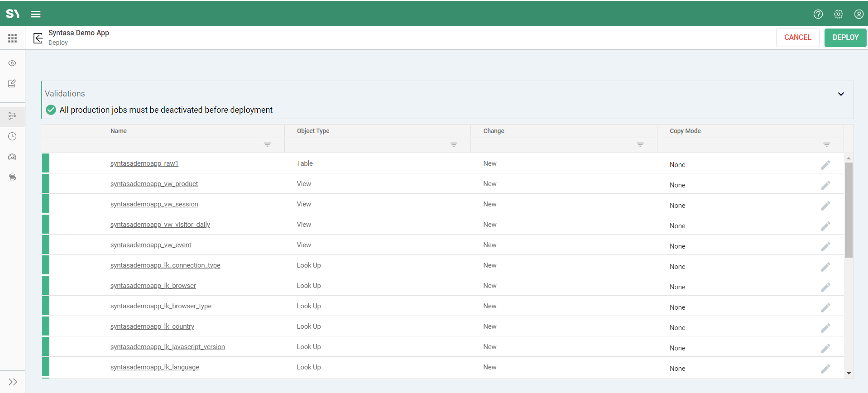Edit copy mode for syntasademoapp_raw1 row
The image size is (868, 393).
tap(825, 165)
